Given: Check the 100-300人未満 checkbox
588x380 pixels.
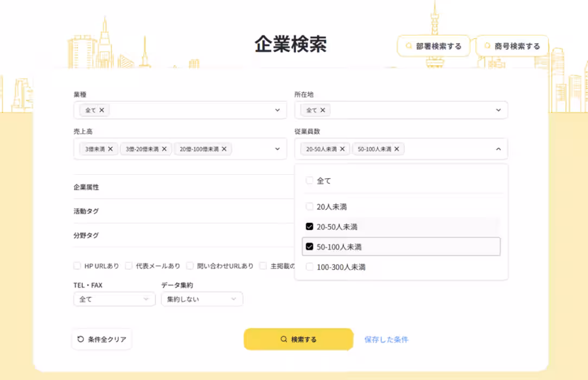Looking at the screenshot, I should click(309, 267).
